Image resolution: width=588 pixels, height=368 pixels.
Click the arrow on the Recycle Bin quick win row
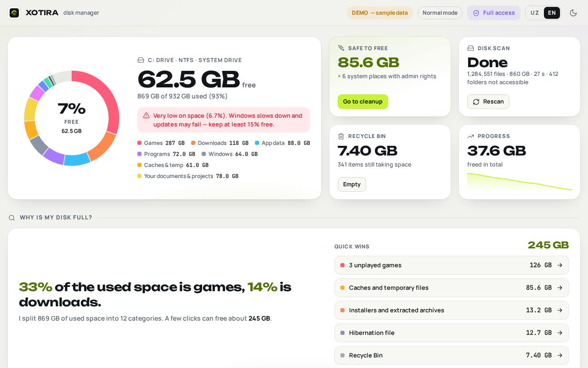(560, 355)
